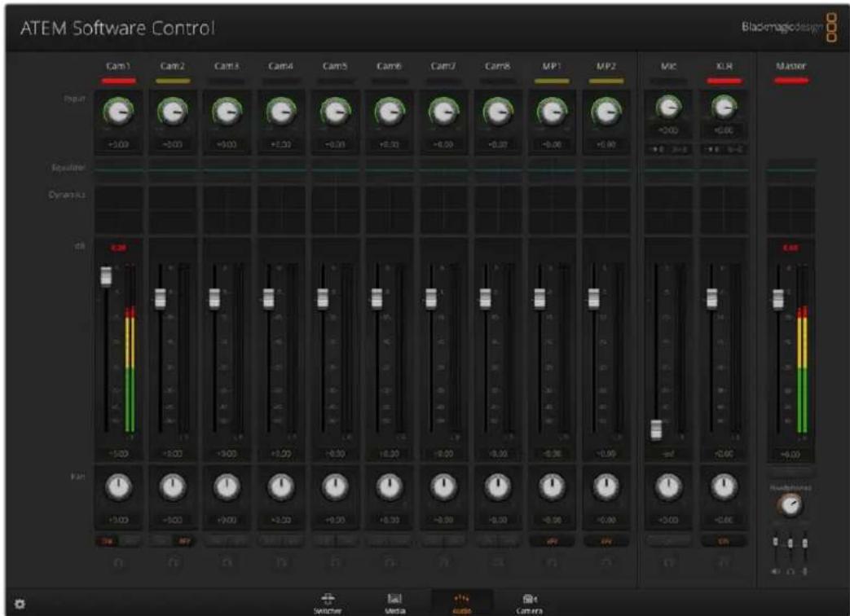The width and height of the screenshot is (850, 616).
Task: Click the Mic fader -inf value field
Action: coord(668,454)
